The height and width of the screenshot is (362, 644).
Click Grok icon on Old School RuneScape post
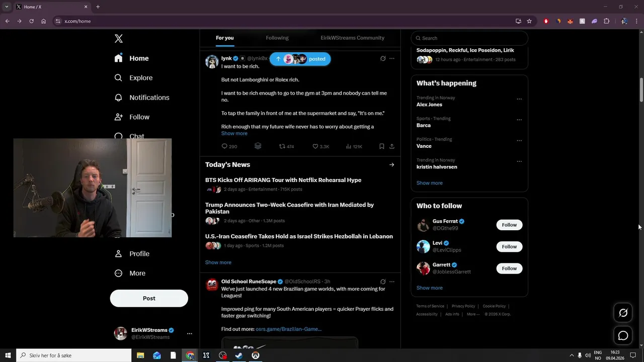(x=383, y=282)
